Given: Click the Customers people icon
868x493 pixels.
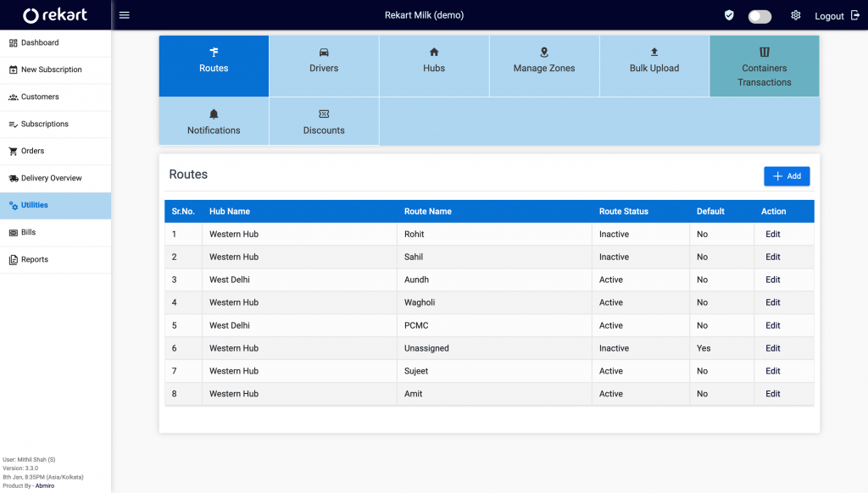Looking at the screenshot, I should click(14, 97).
